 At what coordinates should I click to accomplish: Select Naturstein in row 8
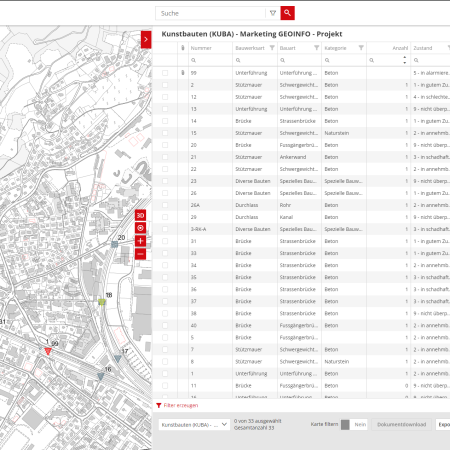pos(337,361)
